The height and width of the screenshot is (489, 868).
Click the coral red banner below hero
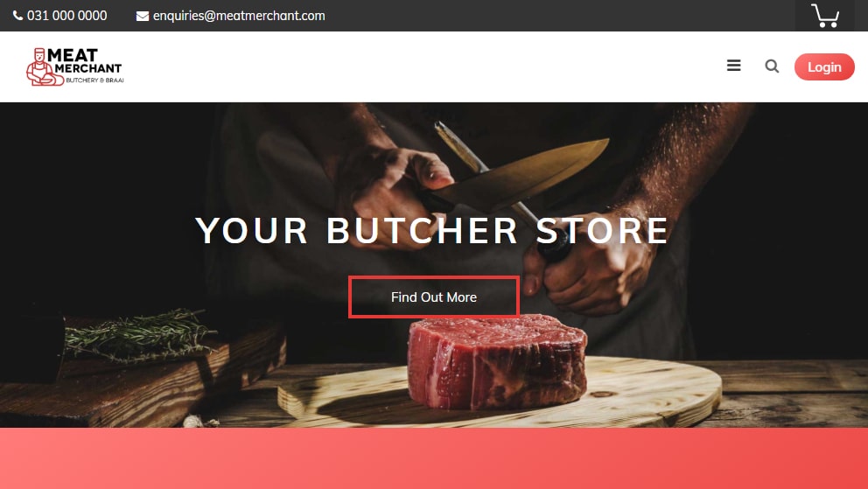(434, 458)
